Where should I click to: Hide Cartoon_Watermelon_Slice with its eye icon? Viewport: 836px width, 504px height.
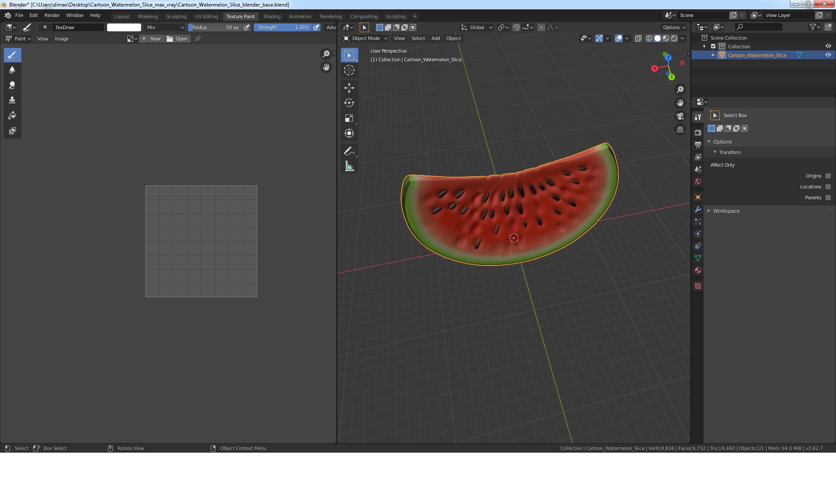pos(828,55)
